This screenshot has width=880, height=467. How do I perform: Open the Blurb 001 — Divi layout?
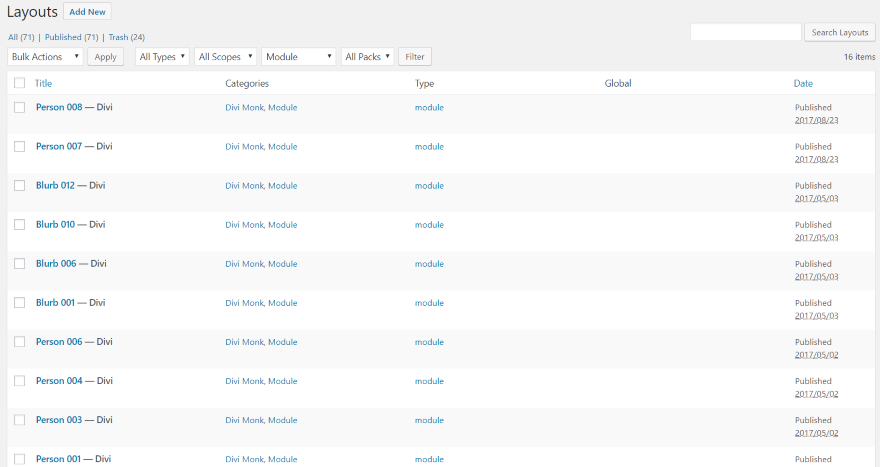(x=55, y=303)
